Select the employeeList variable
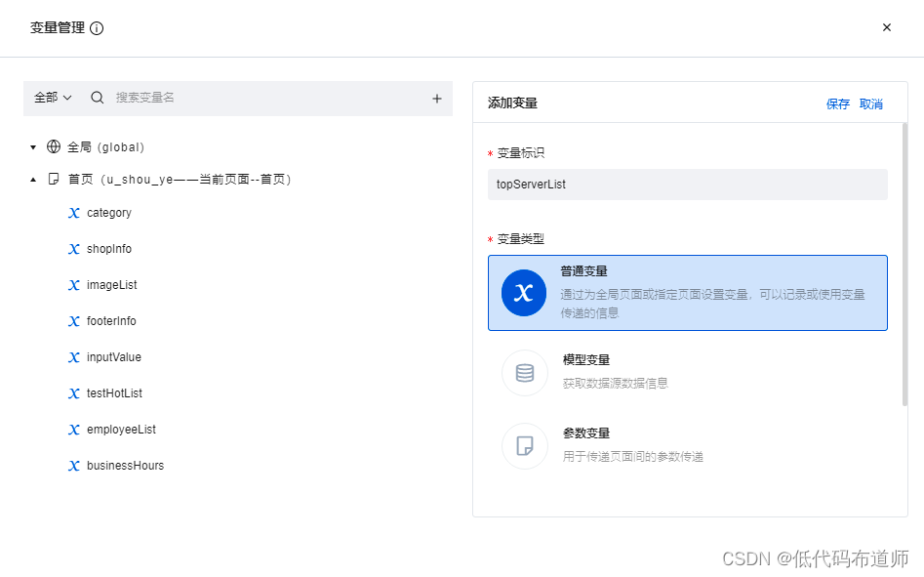924x577 pixels. click(x=121, y=429)
